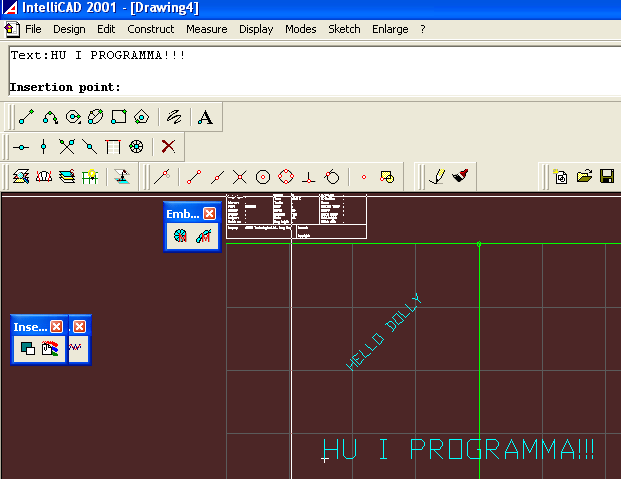Click the wavy line icon in small palette
Screen dimensions: 621x479
(75, 347)
